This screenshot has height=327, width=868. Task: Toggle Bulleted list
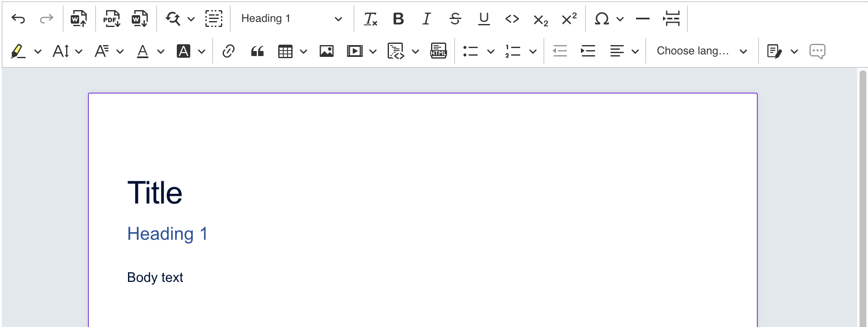click(470, 51)
